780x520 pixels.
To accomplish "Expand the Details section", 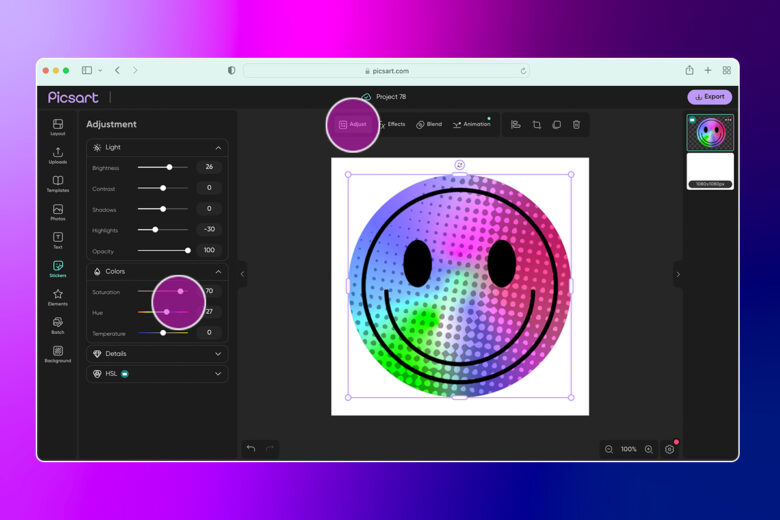I will 218,354.
